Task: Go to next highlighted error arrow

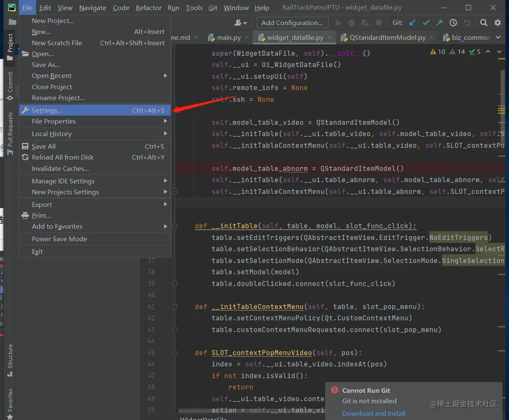Action: (x=499, y=52)
